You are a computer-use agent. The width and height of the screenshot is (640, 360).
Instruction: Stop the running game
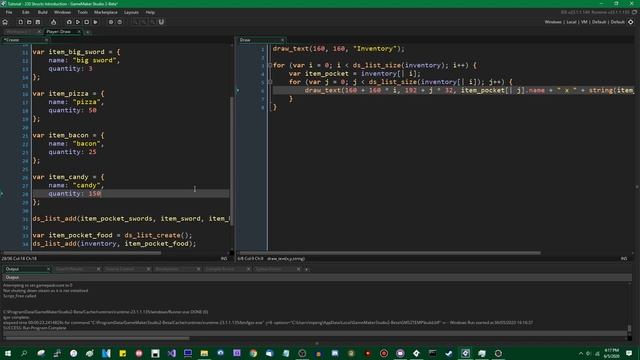tap(87, 22)
